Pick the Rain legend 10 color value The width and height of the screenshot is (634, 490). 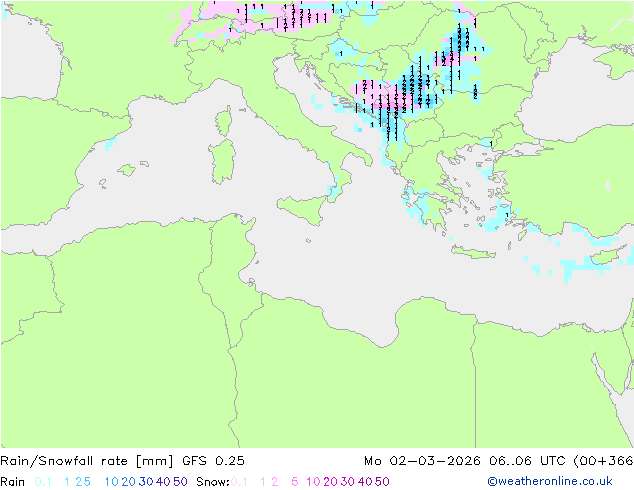click(x=112, y=482)
